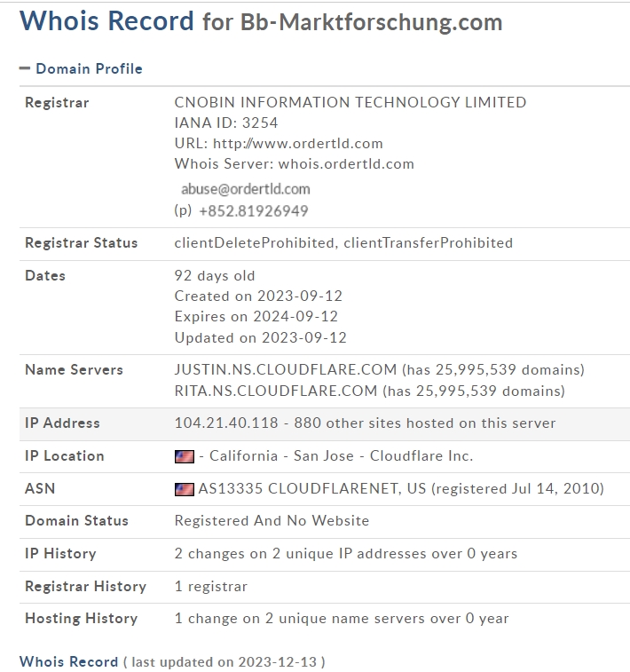Click whois.ordertld.com Whois Server text
This screenshot has width=630, height=672.
click(346, 163)
